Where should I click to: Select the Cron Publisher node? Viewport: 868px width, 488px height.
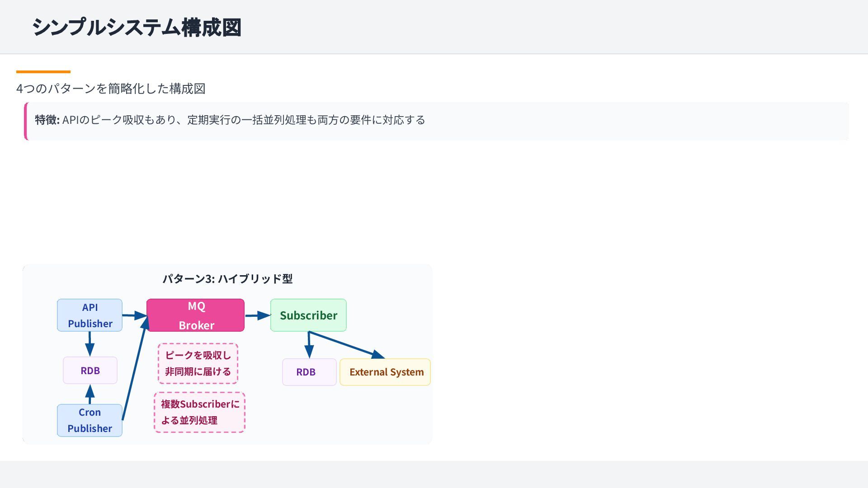point(90,420)
